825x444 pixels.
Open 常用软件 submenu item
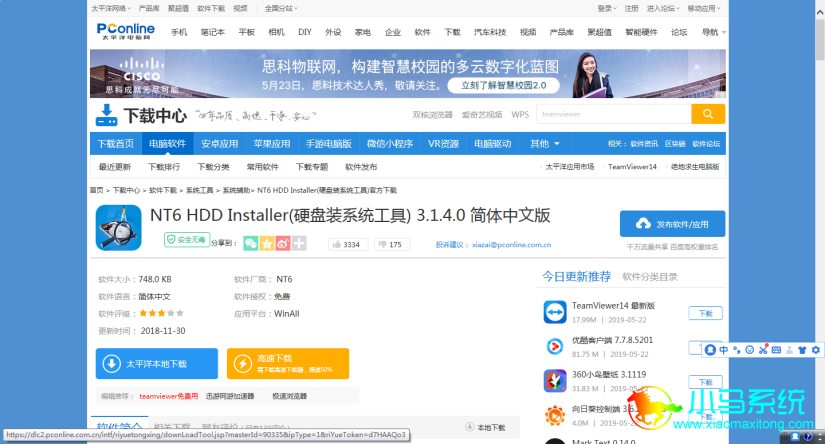click(263, 167)
